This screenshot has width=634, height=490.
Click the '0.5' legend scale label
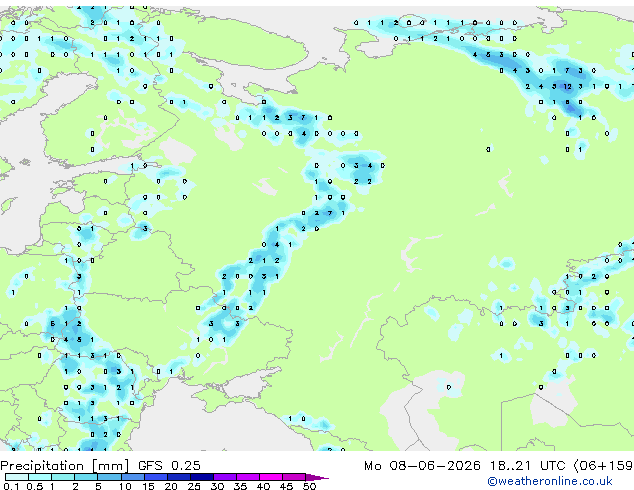click(x=34, y=486)
